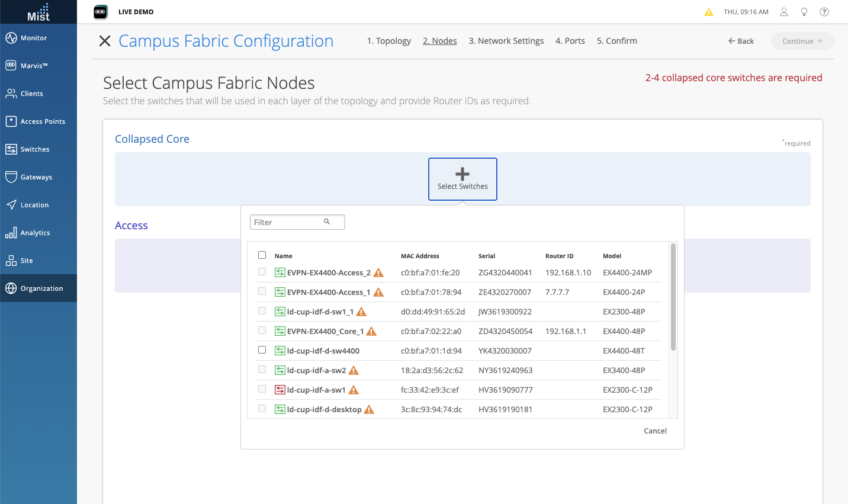This screenshot has width=848, height=504.
Task: Open the Gateways sidebar icon
Action: click(11, 177)
